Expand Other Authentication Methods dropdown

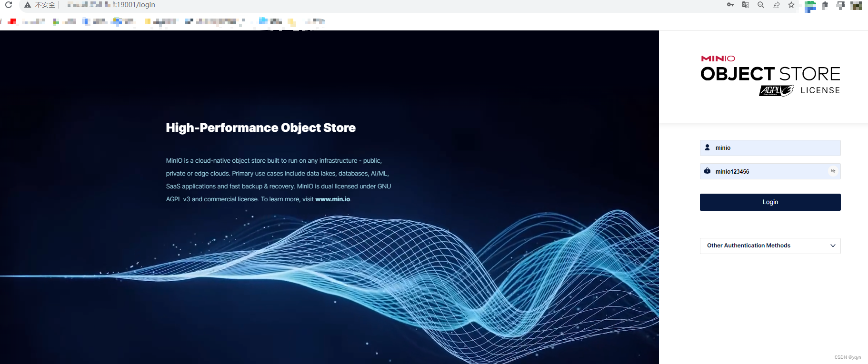(x=770, y=246)
